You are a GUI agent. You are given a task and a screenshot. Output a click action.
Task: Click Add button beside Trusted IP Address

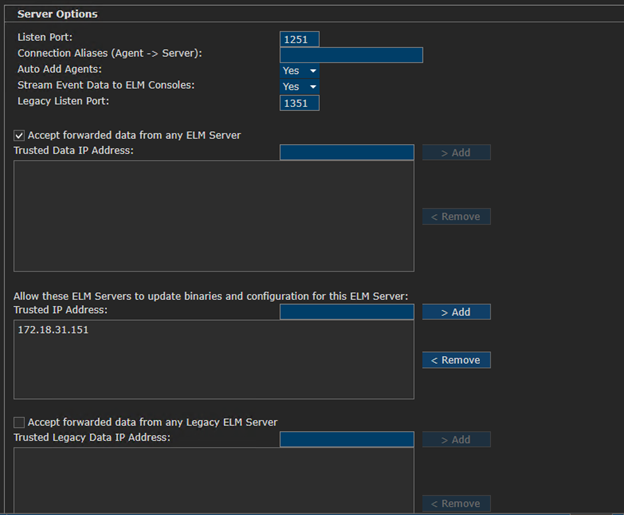[x=456, y=312]
